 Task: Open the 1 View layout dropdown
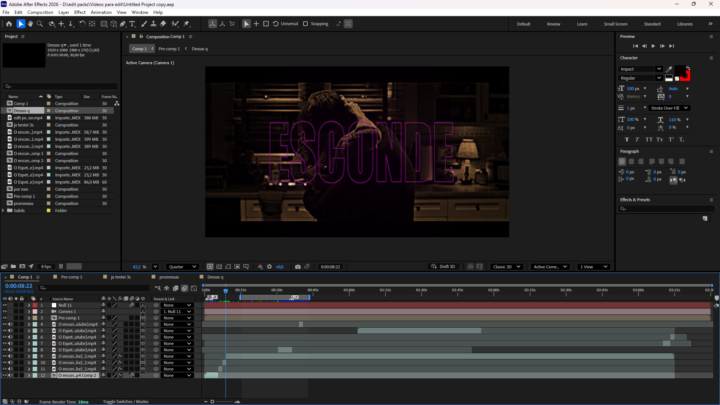[592, 267]
